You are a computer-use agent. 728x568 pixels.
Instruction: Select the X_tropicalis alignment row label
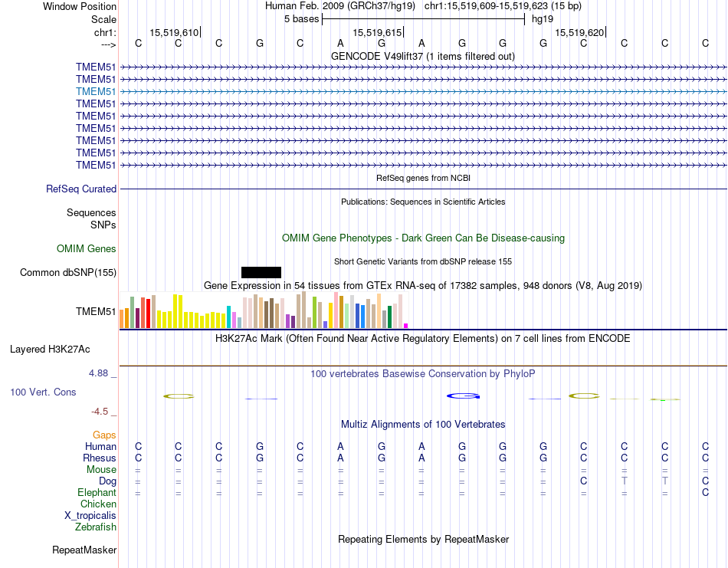(90, 516)
